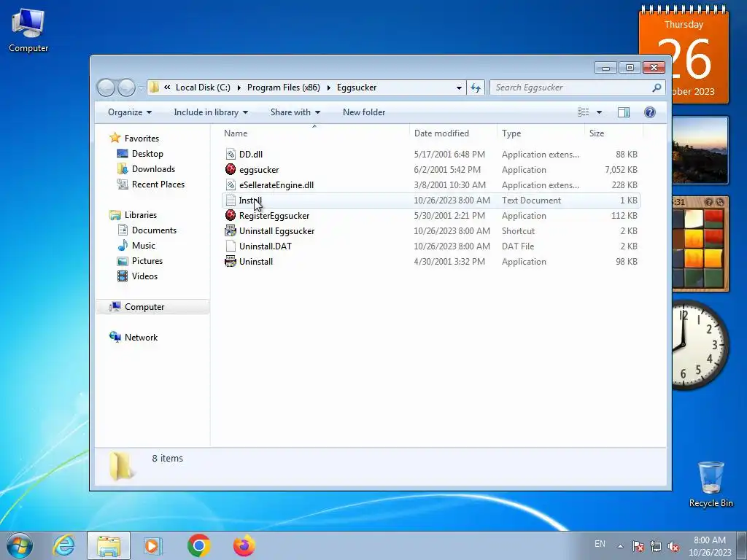Image resolution: width=747 pixels, height=560 pixels.
Task: Click the EN language indicator
Action: 600,544
